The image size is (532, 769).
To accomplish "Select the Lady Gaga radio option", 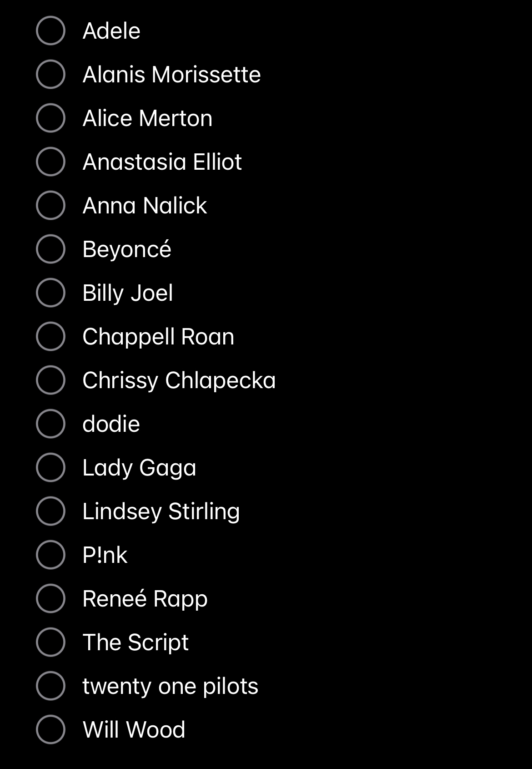I will 50,468.
